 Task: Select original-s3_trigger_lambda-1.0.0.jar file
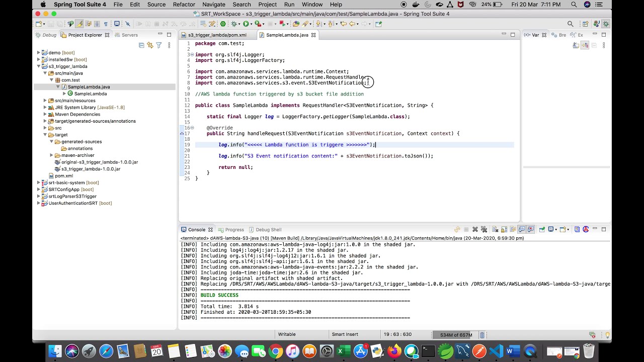96,162
